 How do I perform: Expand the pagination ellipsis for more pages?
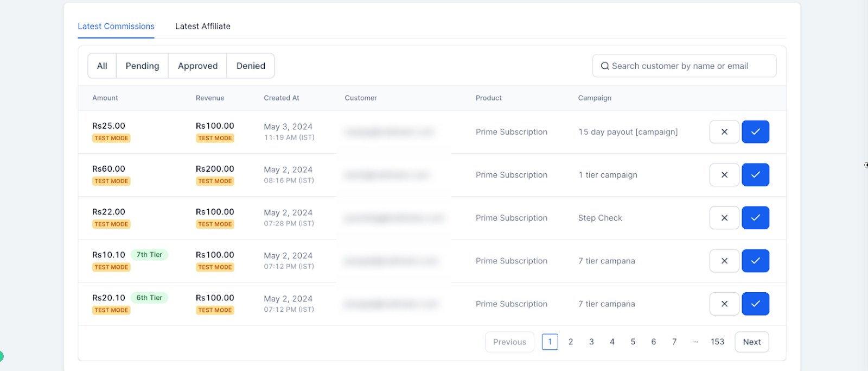point(695,342)
